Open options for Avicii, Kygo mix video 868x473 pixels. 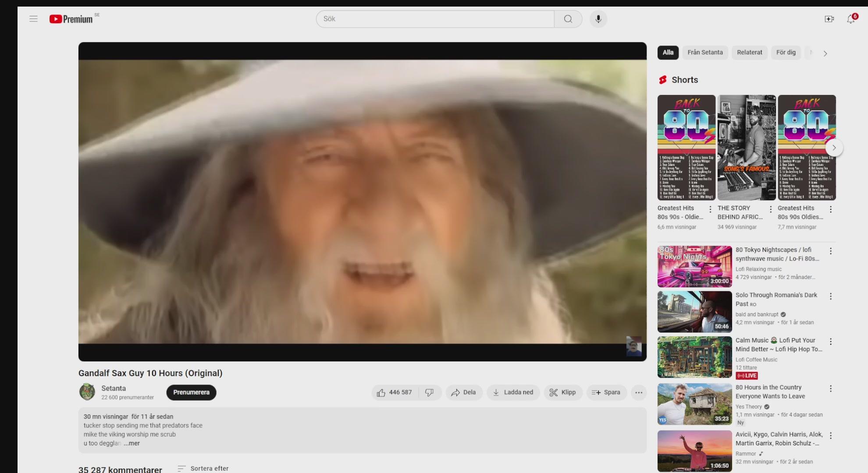click(831, 436)
